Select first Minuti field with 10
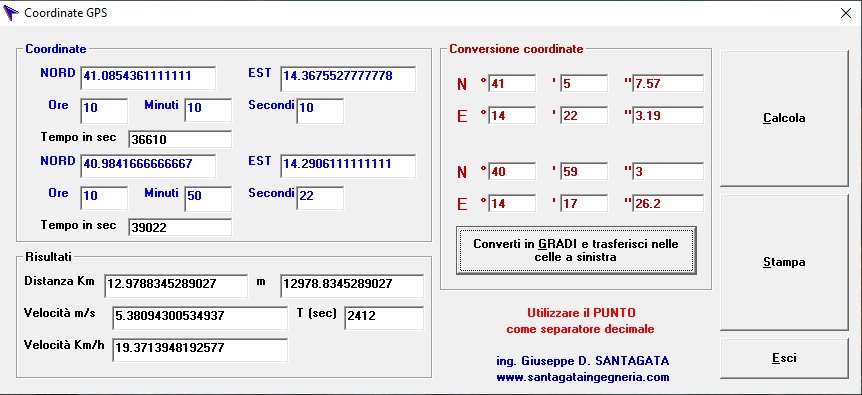862x395 pixels. click(x=208, y=110)
